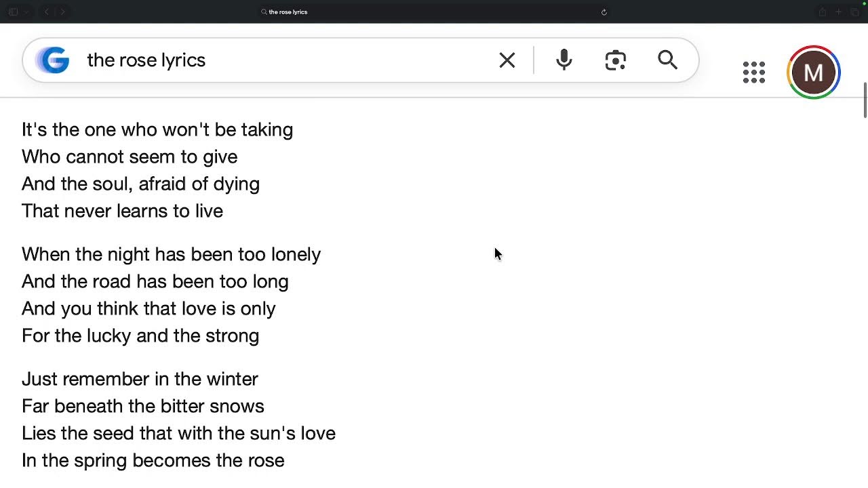Image resolution: width=868 pixels, height=488 pixels.
Task: Open the Safari share menu
Action: point(822,12)
